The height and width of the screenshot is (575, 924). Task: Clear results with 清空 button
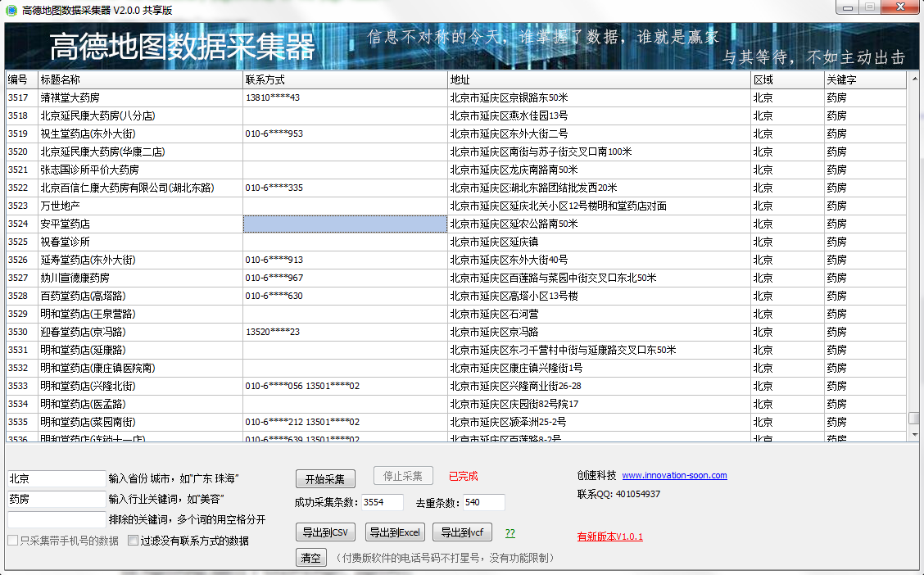(x=311, y=557)
